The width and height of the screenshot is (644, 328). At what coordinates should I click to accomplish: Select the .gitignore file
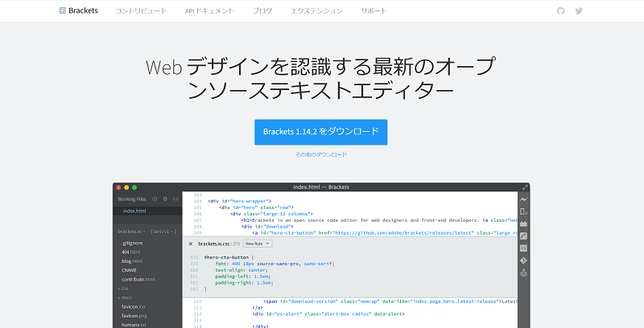132,243
